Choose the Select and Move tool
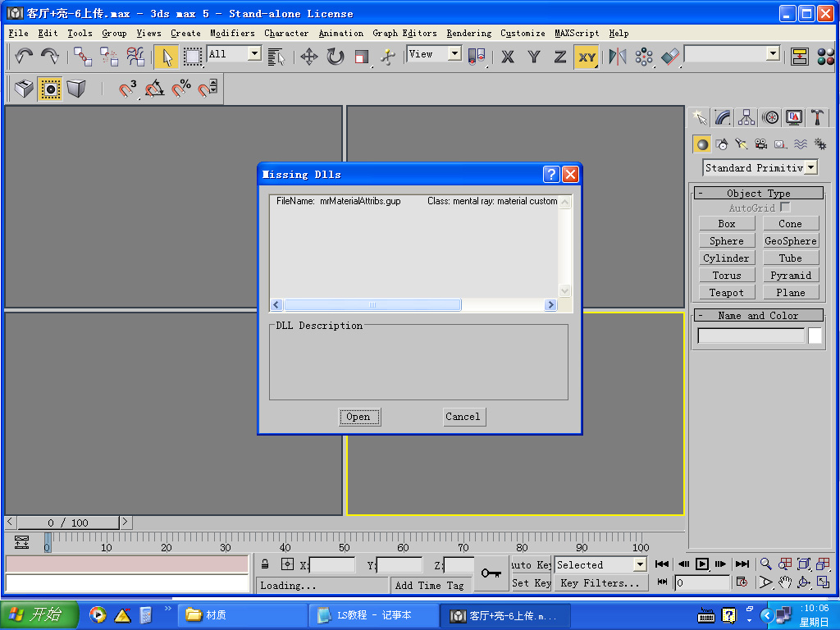840x630 pixels. [309, 57]
